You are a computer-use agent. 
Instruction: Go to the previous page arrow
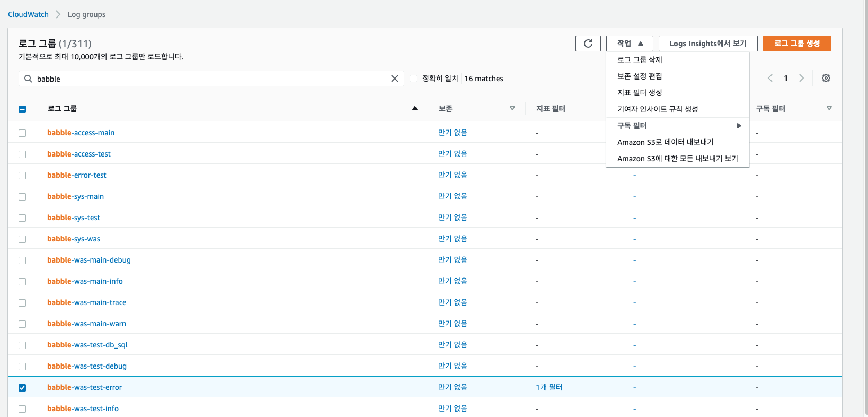770,78
